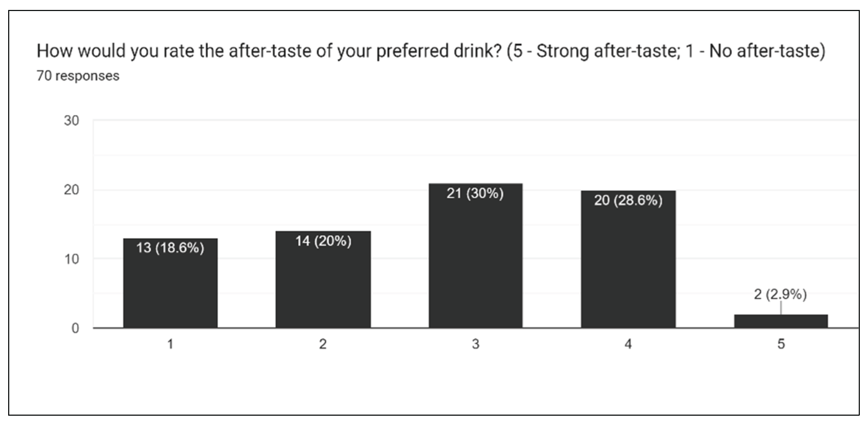
Task: Click x-axis category label 5
Action: 781,344
